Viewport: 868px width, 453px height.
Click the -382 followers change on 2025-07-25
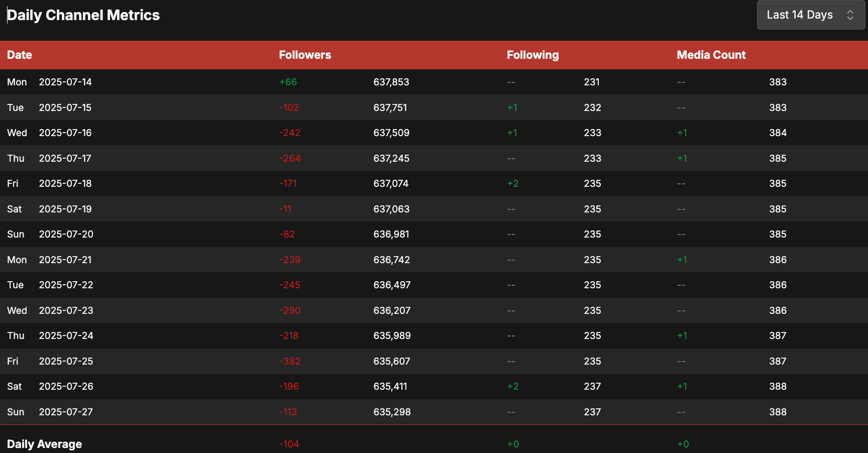[290, 361]
